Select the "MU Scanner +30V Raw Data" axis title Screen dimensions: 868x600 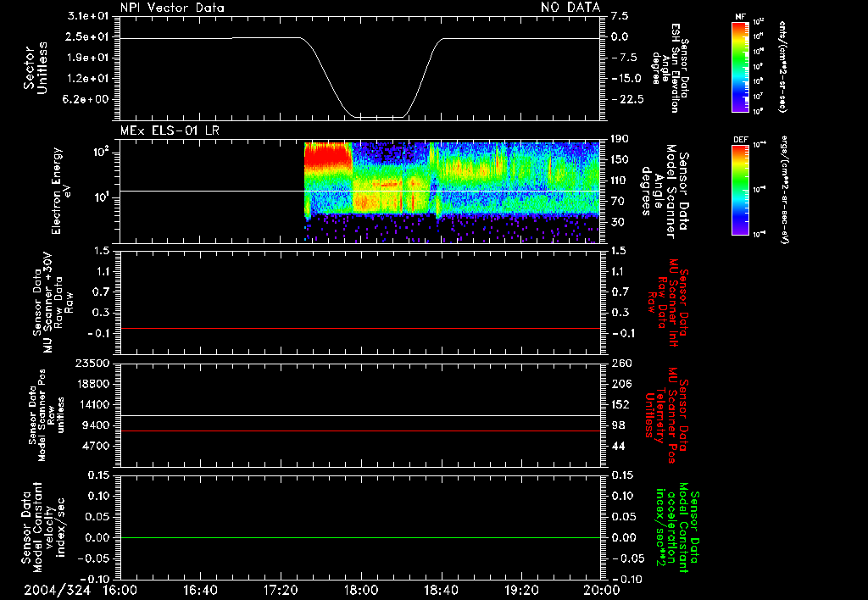[x=53, y=303]
